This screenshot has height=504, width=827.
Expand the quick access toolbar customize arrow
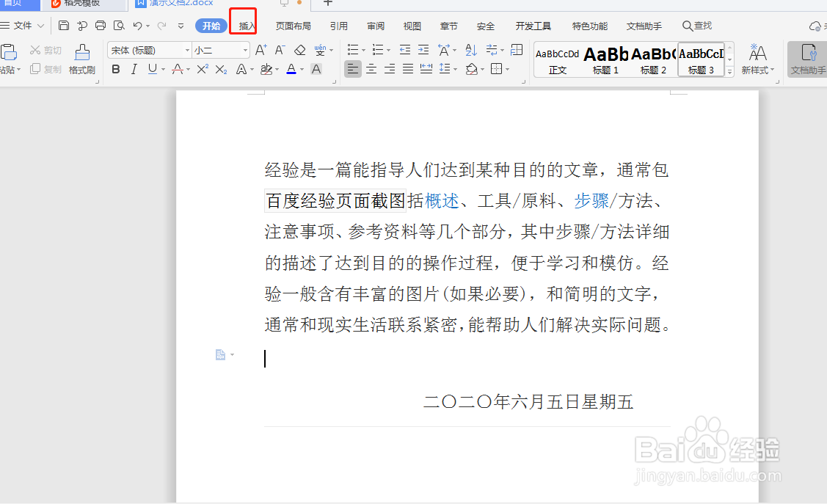pos(181,25)
